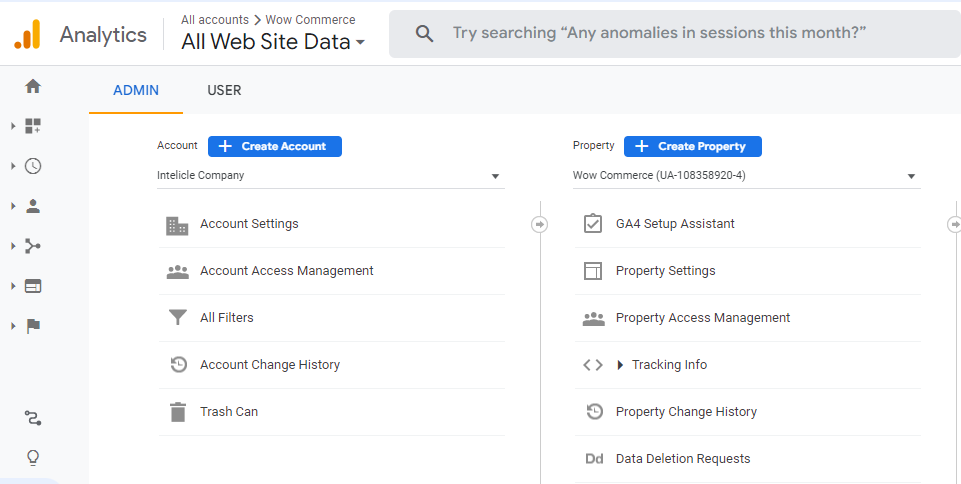
Task: Click the Create Property button
Action: 693,146
